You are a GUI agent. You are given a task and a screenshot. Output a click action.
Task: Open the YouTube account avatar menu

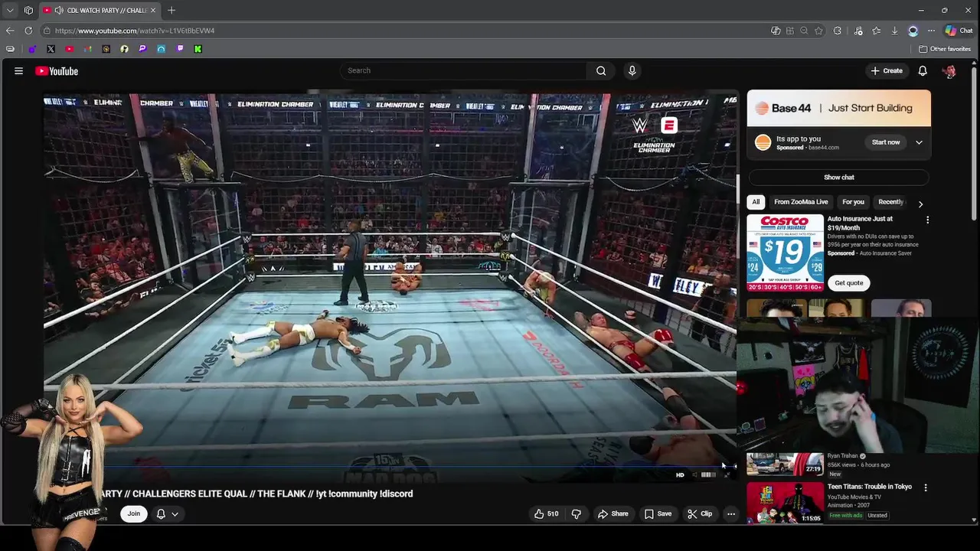(949, 70)
